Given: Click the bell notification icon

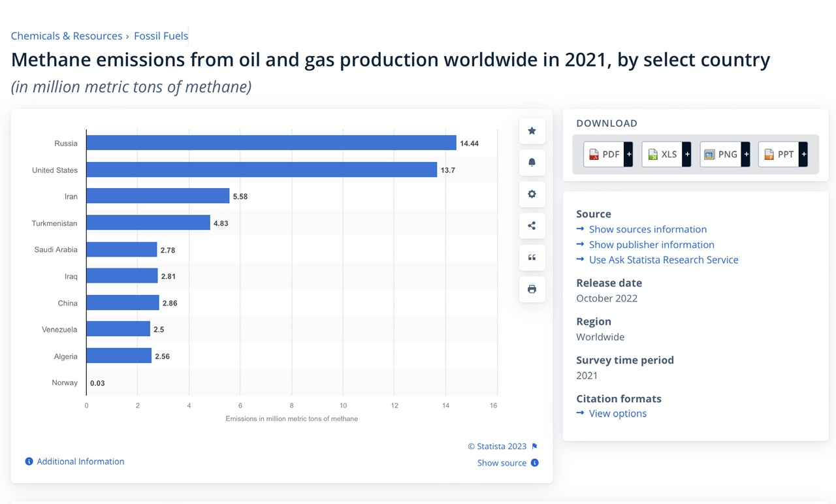Looking at the screenshot, I should (532, 163).
